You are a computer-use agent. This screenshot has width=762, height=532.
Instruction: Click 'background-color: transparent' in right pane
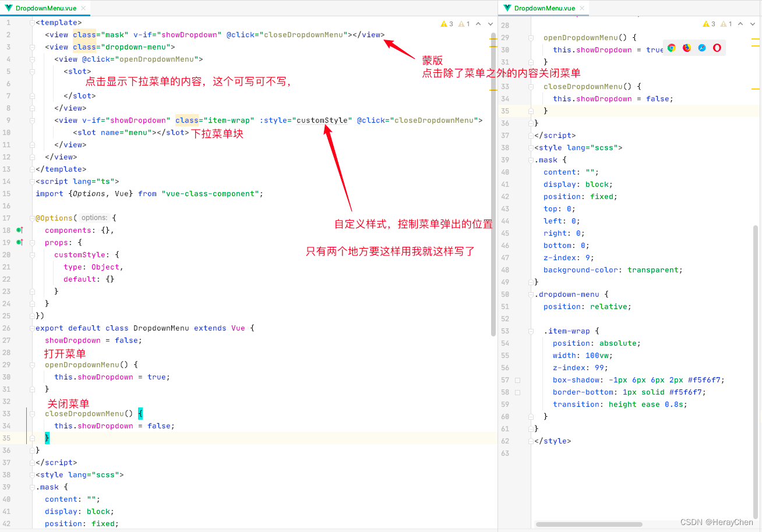[x=613, y=269]
